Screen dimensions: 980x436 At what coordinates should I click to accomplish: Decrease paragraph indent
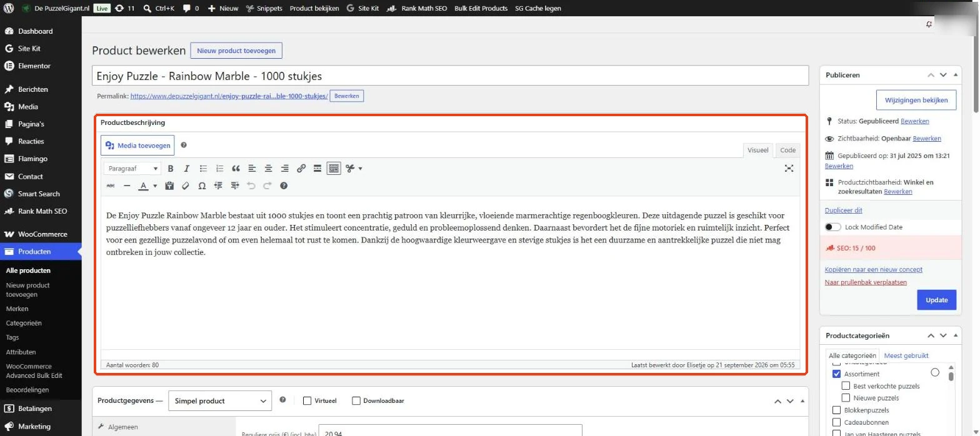click(x=218, y=186)
